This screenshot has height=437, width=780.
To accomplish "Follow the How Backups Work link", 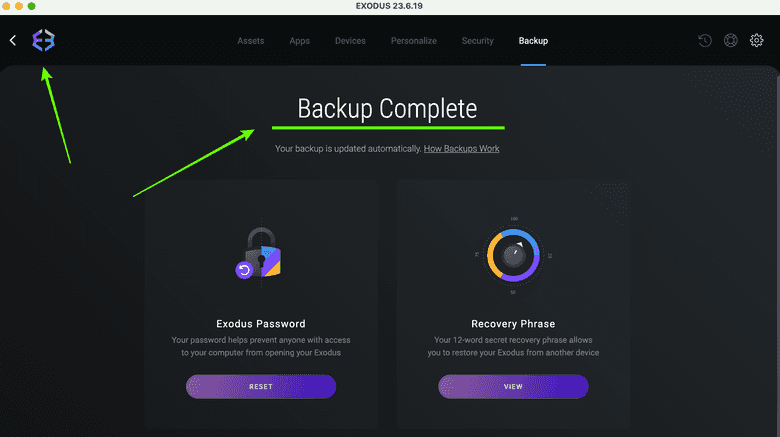I will pos(461,149).
